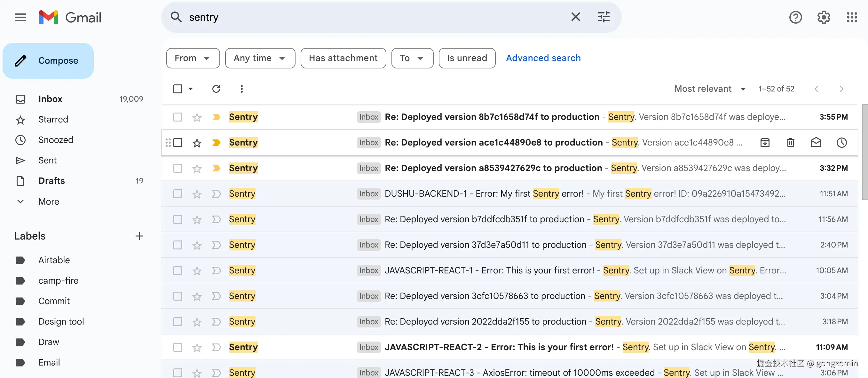
Task: Click the vertical scrollbar thumb
Action: pos(864,152)
